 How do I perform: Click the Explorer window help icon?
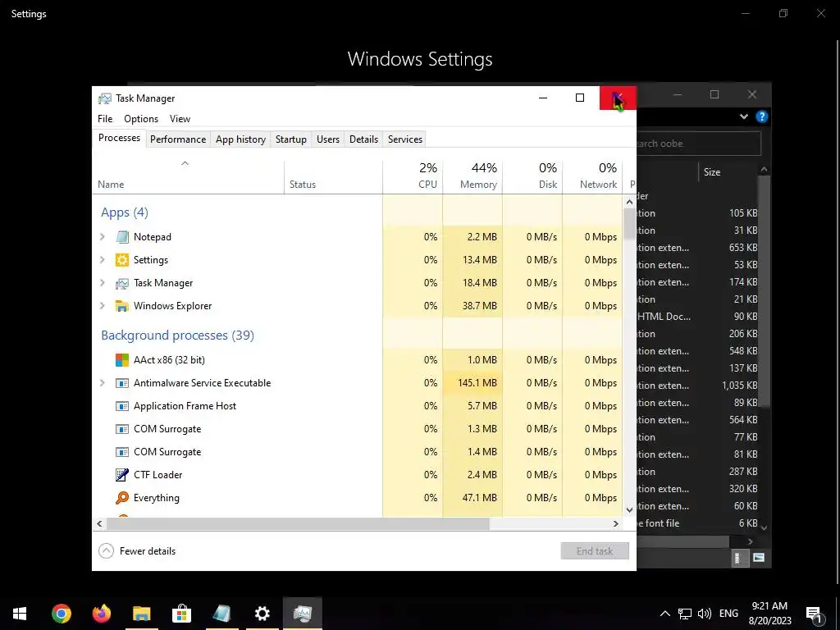click(762, 116)
